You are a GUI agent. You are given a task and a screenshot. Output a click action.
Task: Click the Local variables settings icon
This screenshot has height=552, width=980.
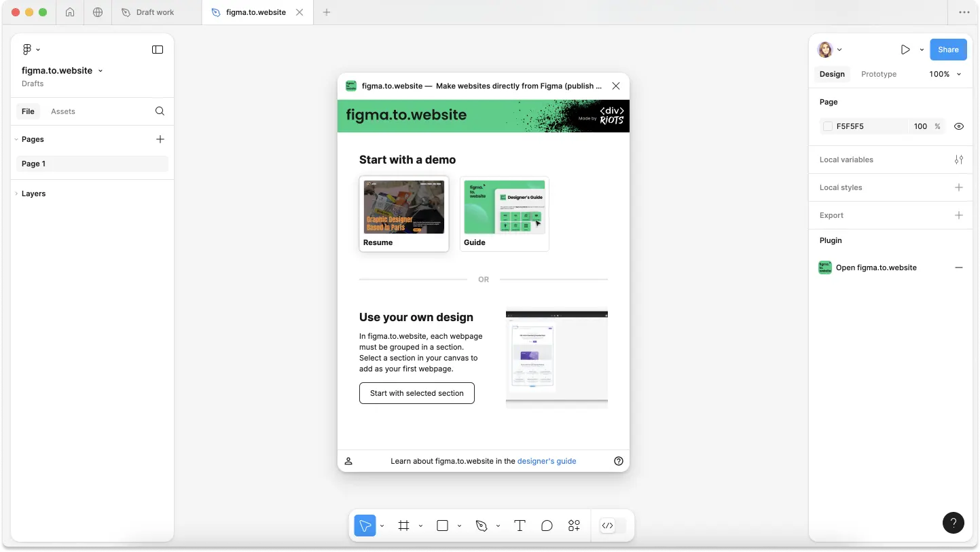[x=959, y=160]
